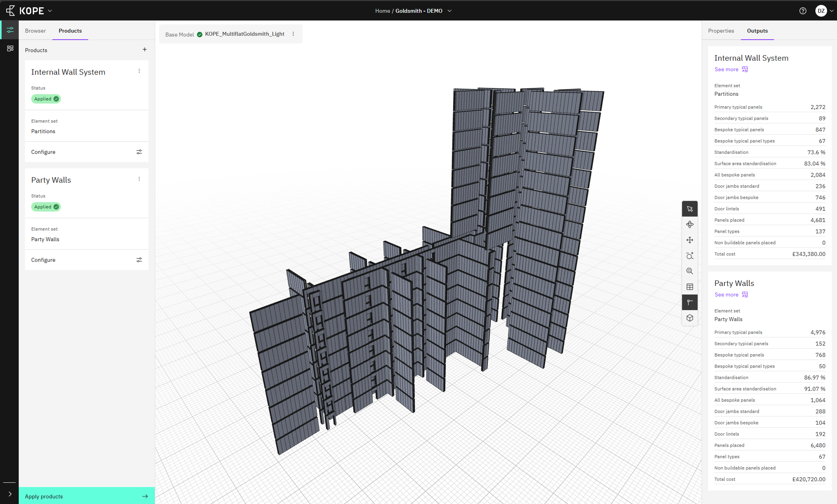
Task: Click the DZ user avatar
Action: (821, 11)
